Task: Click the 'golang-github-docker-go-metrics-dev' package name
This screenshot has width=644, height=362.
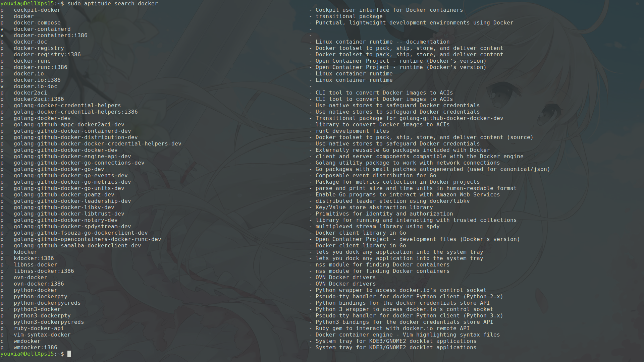Action: 72,182
